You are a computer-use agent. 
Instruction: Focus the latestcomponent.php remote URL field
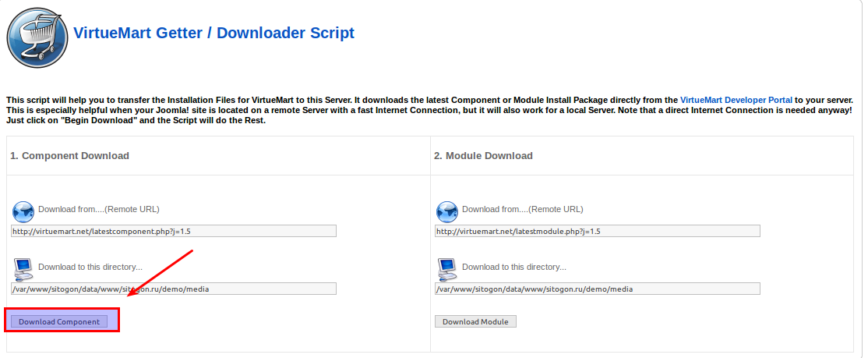click(x=174, y=231)
